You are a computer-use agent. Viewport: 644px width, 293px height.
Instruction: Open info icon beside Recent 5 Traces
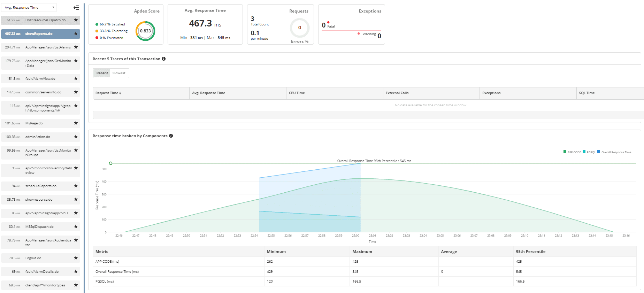(164, 59)
